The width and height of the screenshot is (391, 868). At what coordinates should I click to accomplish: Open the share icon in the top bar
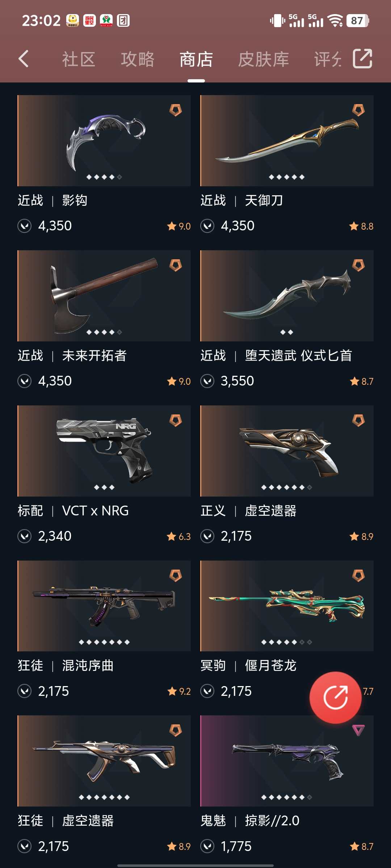[362, 59]
